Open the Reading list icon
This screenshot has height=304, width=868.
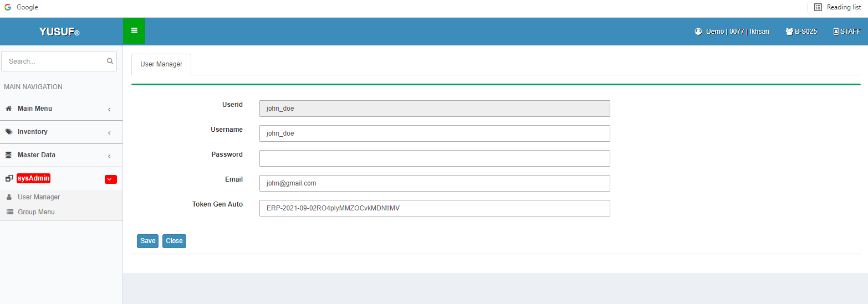pos(818,7)
